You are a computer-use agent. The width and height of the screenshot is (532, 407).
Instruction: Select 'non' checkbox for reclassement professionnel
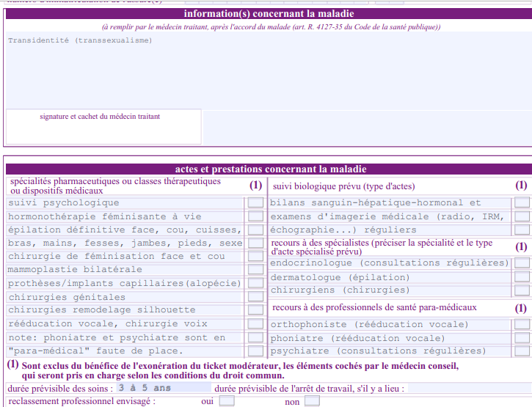[312, 401]
